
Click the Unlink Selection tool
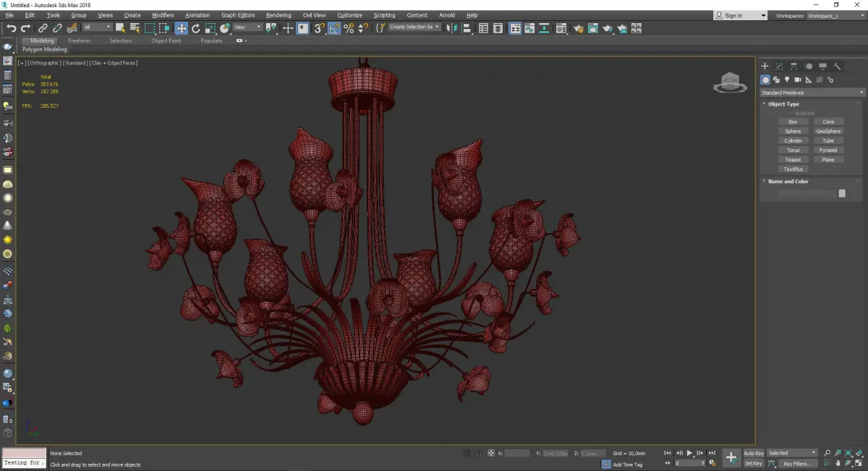57,28
